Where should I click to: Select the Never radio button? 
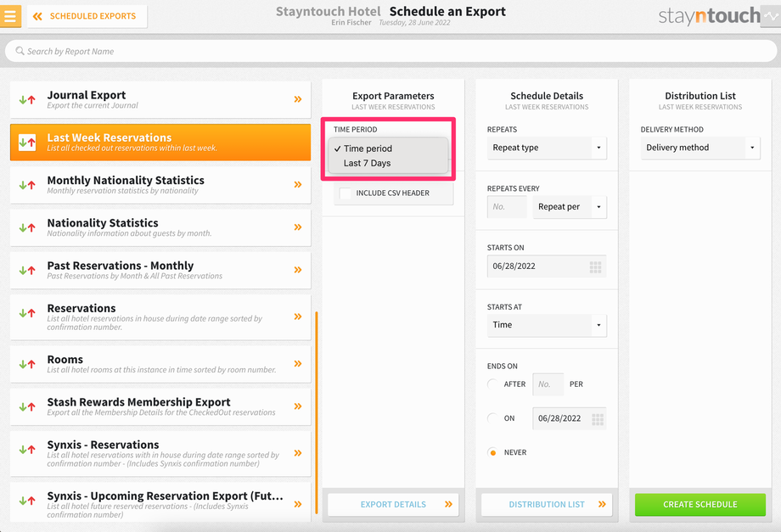(x=492, y=452)
